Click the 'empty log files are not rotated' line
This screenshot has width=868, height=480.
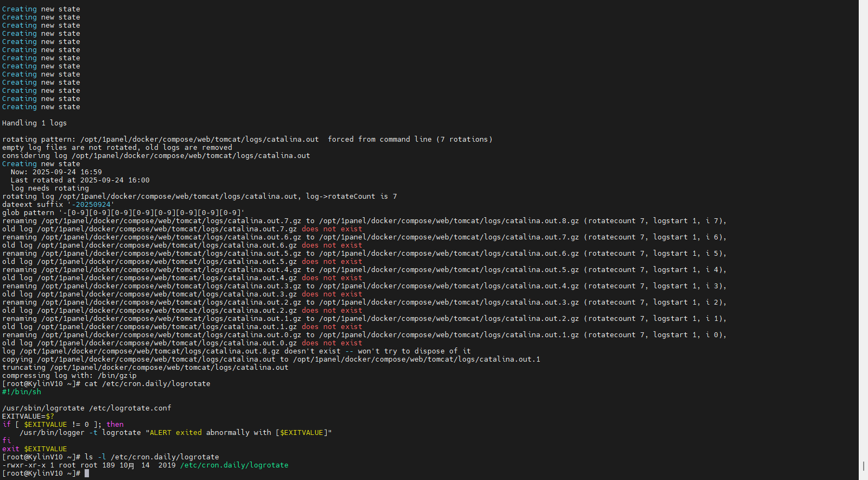pyautogui.click(x=117, y=148)
